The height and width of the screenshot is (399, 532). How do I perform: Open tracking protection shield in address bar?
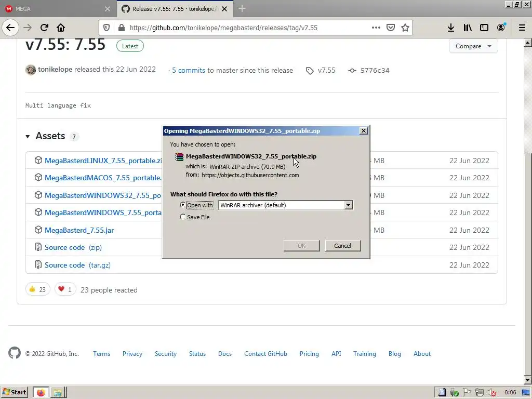point(106,28)
